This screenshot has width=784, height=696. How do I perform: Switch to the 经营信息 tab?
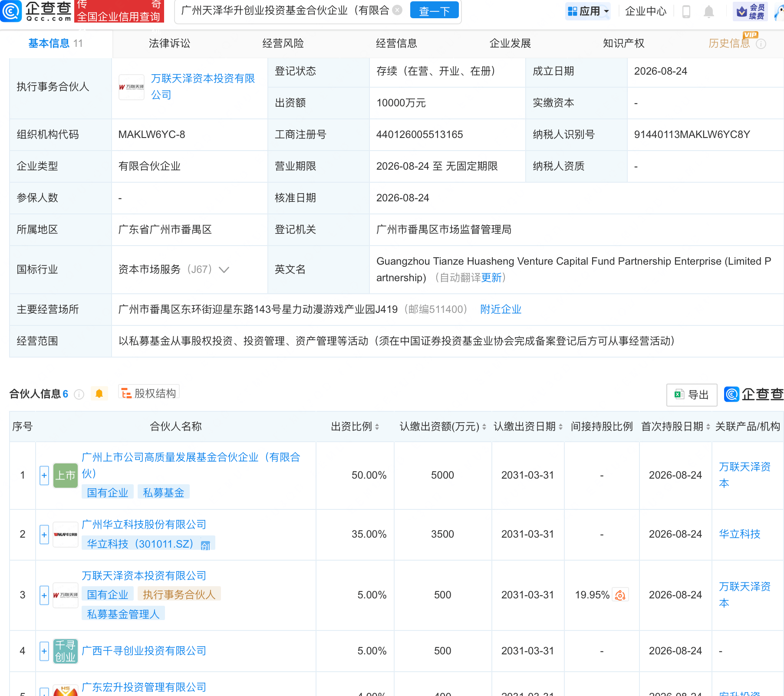click(x=396, y=43)
